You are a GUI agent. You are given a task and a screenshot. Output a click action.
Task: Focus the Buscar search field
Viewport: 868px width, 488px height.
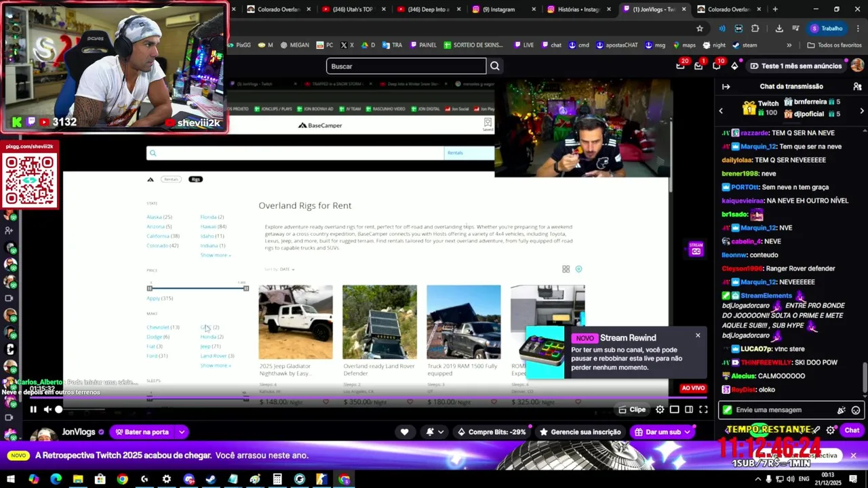[x=406, y=66]
